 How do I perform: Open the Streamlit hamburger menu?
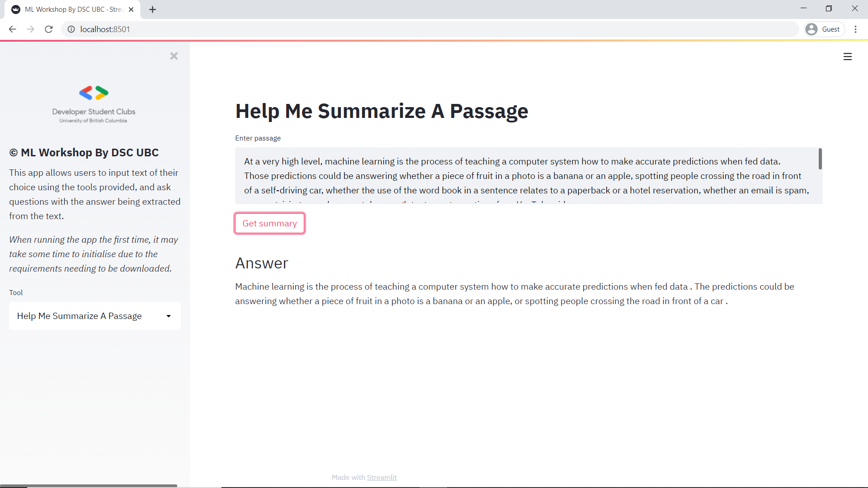pos(848,56)
